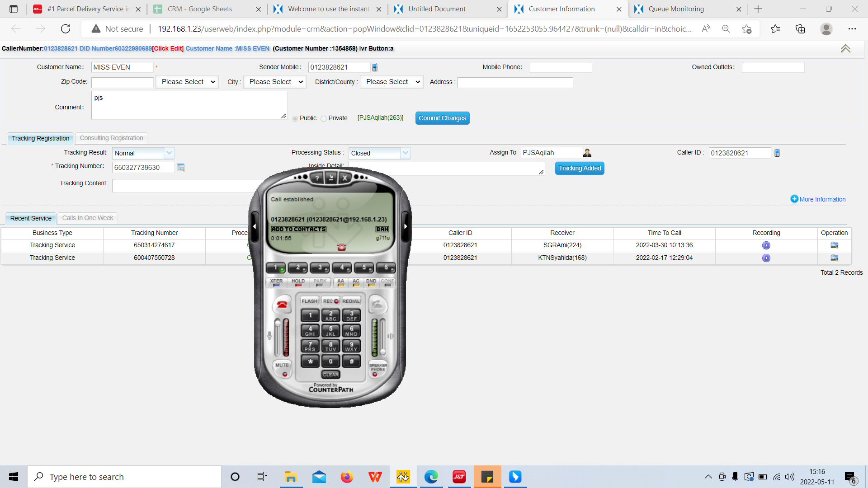868x488 pixels.
Task: Click the Commit Changes button
Action: (x=442, y=118)
